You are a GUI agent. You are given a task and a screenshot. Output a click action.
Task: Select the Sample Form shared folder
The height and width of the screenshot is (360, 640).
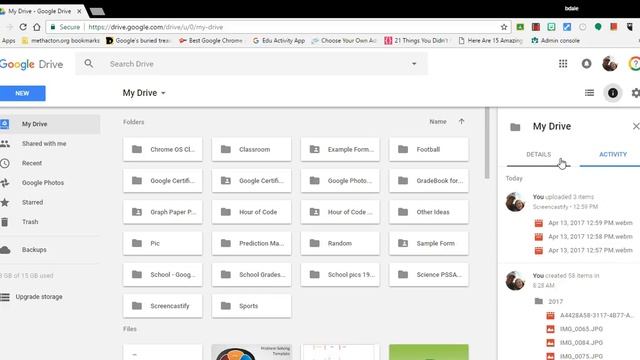coord(429,243)
